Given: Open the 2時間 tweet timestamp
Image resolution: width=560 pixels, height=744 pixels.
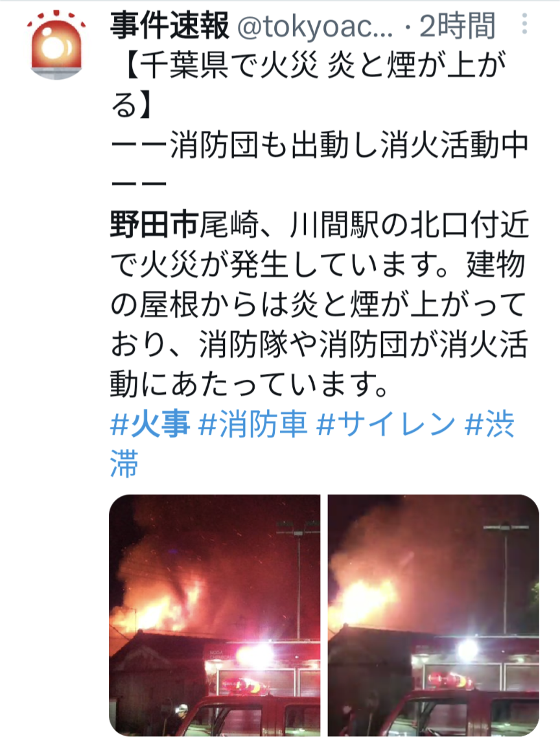Looking at the screenshot, I should (458, 26).
